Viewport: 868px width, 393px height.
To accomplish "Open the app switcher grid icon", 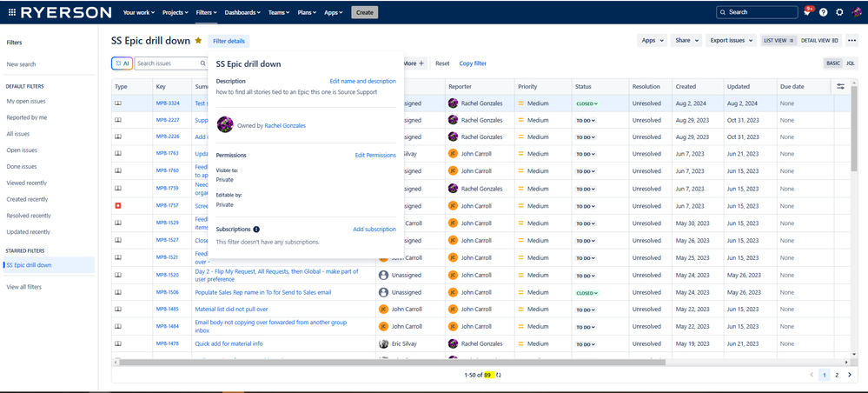I will pyautogui.click(x=12, y=12).
